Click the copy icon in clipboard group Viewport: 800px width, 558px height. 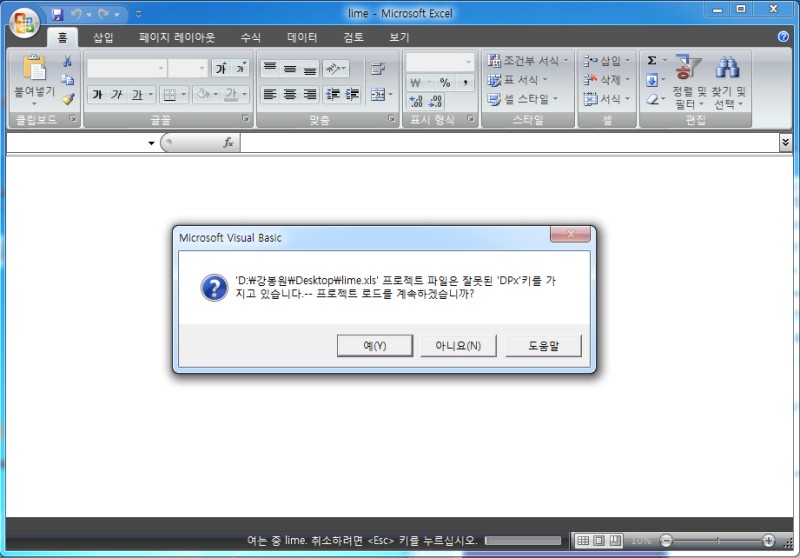coord(67,80)
